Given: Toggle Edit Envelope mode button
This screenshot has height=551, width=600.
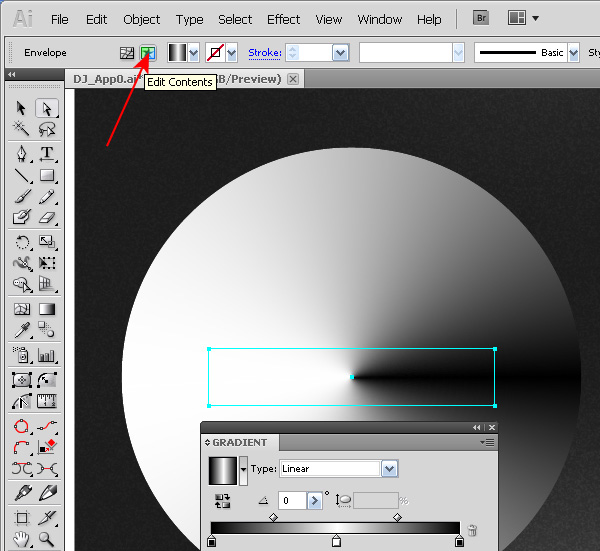Looking at the screenshot, I should coord(127,52).
